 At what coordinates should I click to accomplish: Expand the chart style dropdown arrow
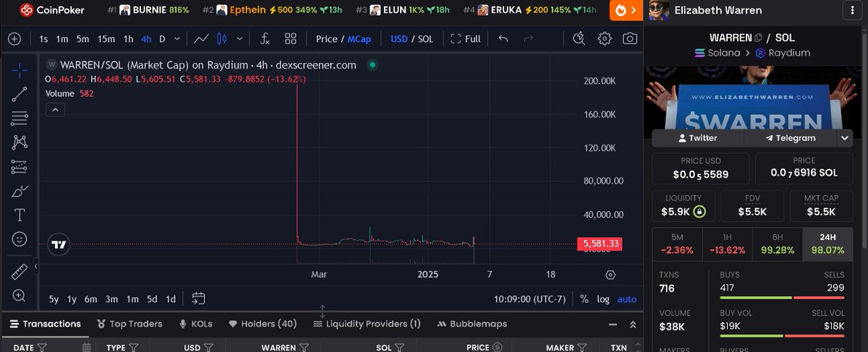click(239, 38)
